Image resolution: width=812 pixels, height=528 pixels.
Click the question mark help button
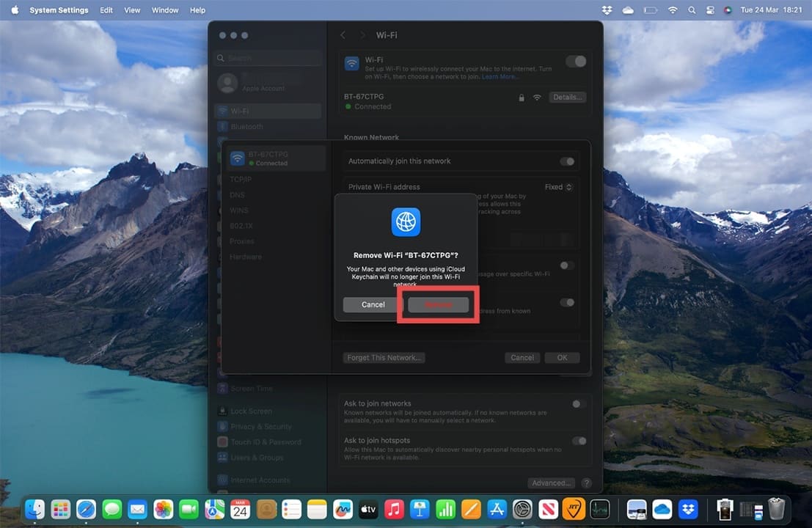pyautogui.click(x=586, y=483)
